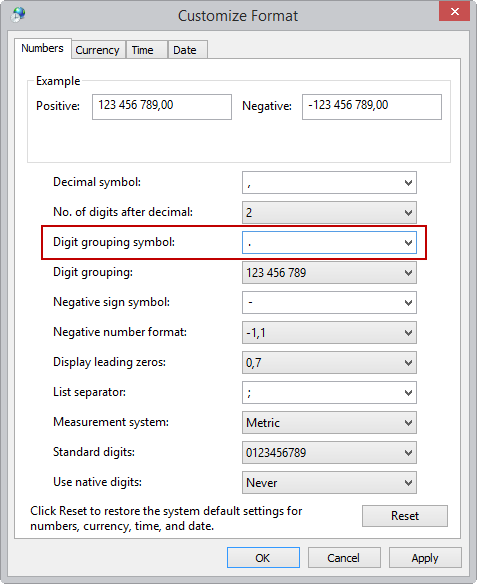This screenshot has width=477, height=584.
Task: Change Measurement system from Metric
Action: coord(329,422)
